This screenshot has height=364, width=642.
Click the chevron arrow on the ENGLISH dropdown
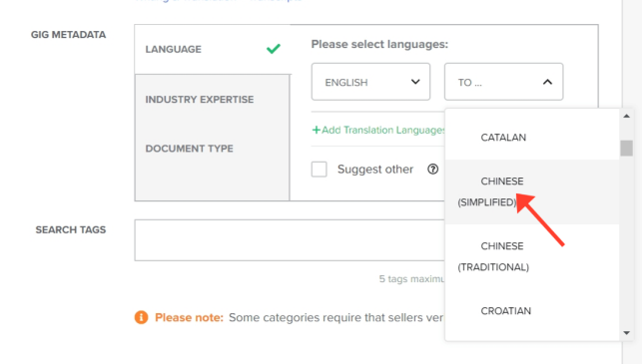click(x=415, y=82)
